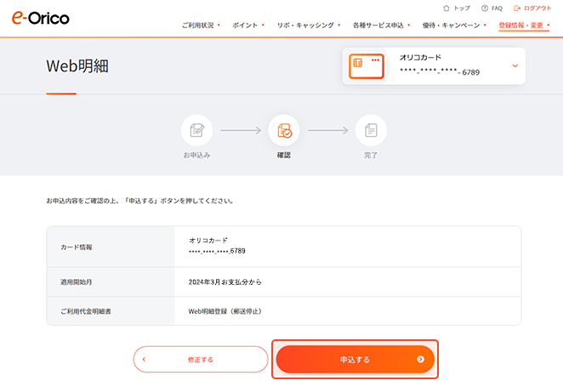Click the e-Orico logo
Image resolution: width=563 pixels, height=392 pixels.
pos(41,18)
